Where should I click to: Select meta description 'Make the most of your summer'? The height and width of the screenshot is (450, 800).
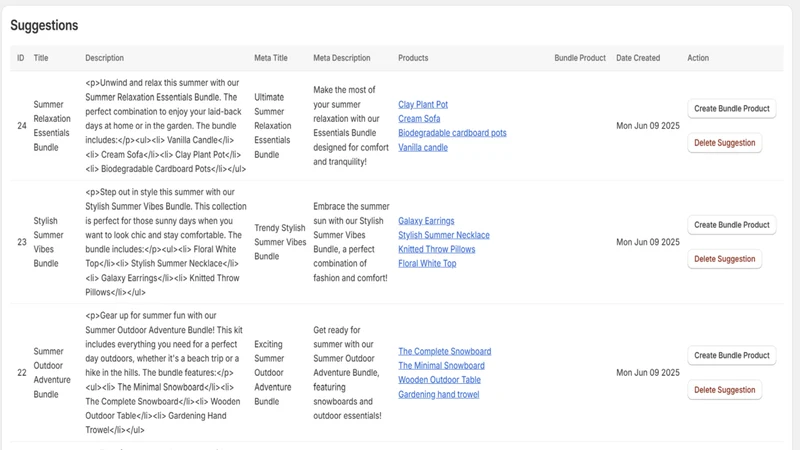click(x=351, y=126)
